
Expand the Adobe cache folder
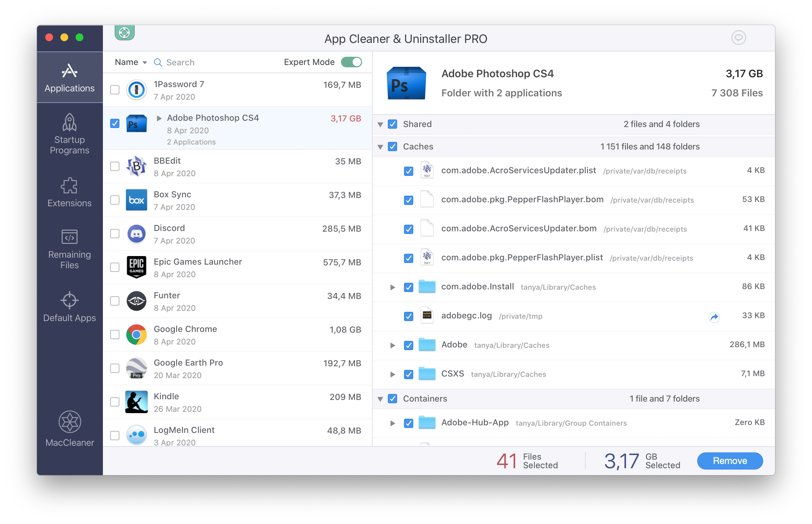point(391,344)
